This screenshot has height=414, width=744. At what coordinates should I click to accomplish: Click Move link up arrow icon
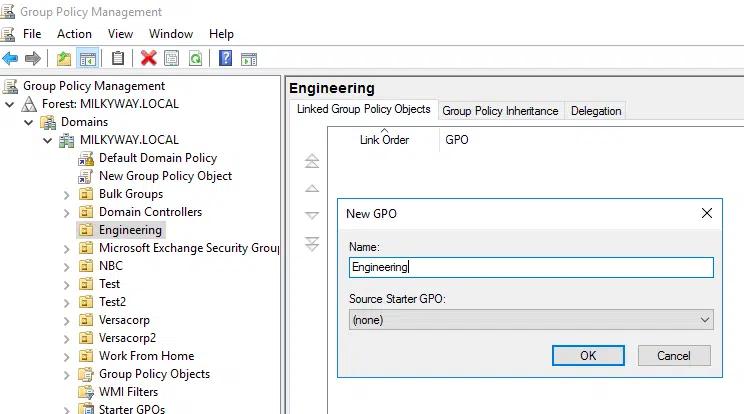click(312, 189)
